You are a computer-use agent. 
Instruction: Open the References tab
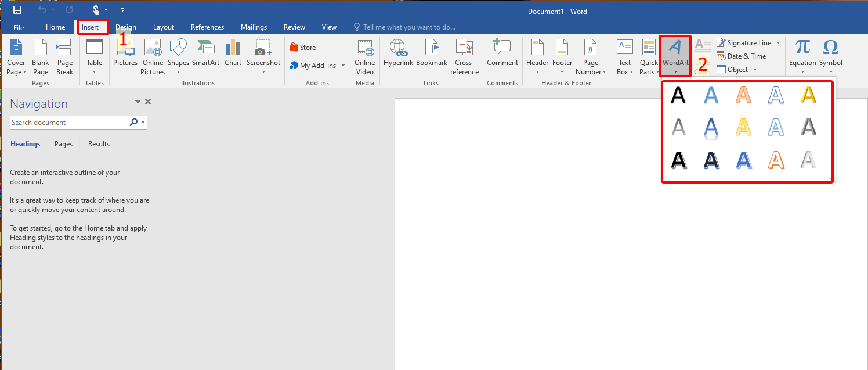click(x=207, y=27)
